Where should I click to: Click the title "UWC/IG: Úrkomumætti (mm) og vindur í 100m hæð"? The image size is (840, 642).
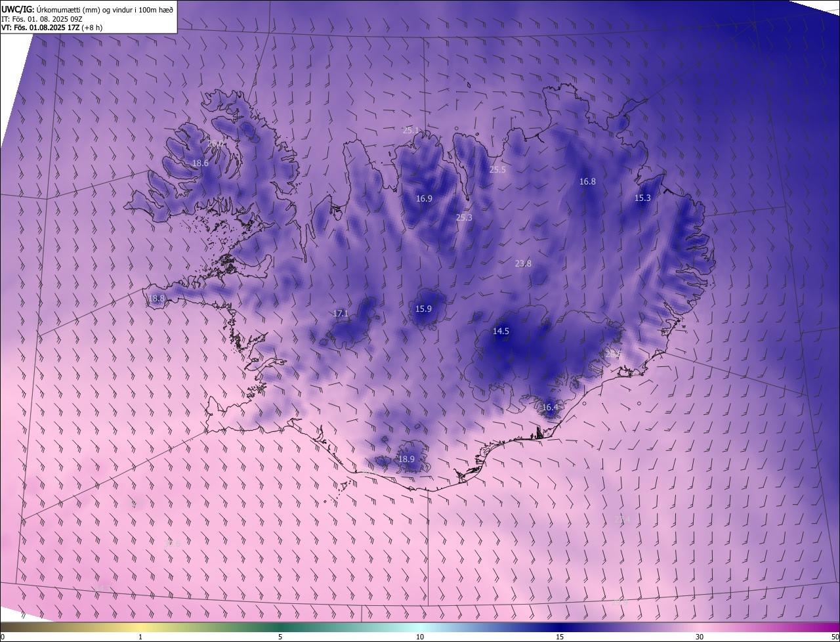point(87,9)
